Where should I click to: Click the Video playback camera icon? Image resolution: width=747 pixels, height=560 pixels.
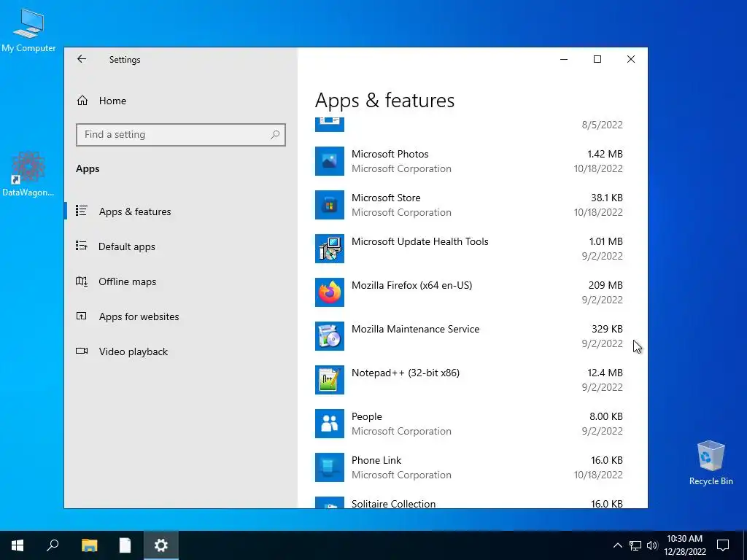pos(82,351)
